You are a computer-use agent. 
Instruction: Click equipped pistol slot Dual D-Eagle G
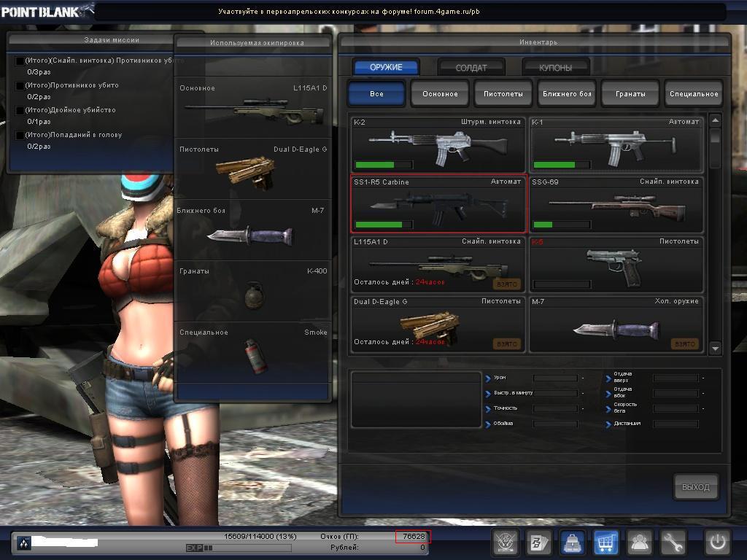pyautogui.click(x=253, y=169)
